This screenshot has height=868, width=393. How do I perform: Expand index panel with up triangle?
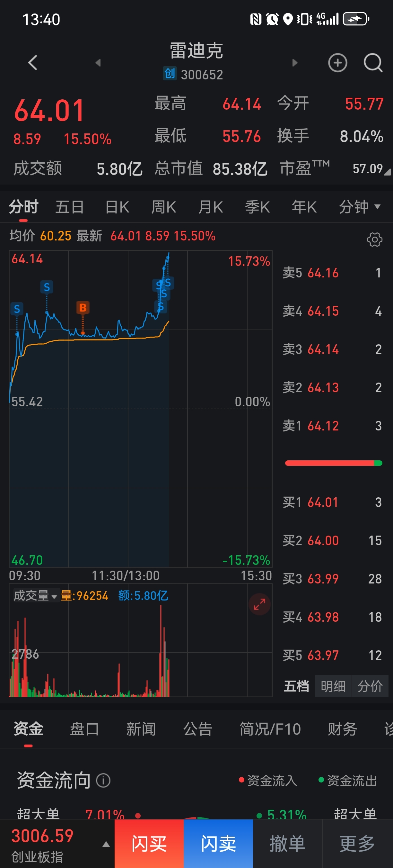click(x=106, y=845)
